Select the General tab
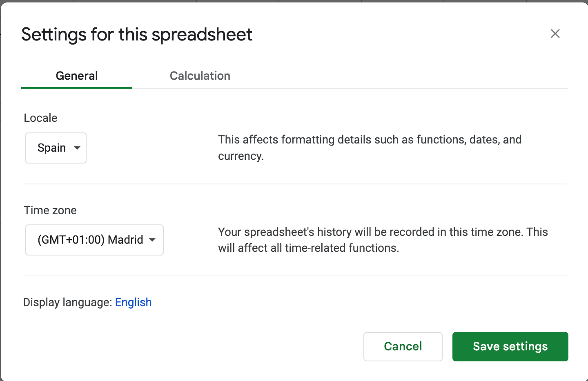The width and height of the screenshot is (588, 381). tap(77, 76)
